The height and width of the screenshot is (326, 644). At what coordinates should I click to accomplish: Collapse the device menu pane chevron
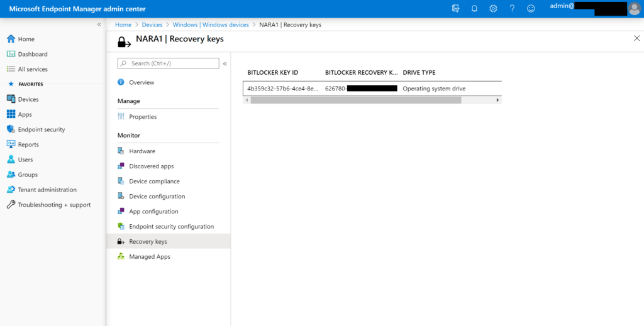pos(225,63)
